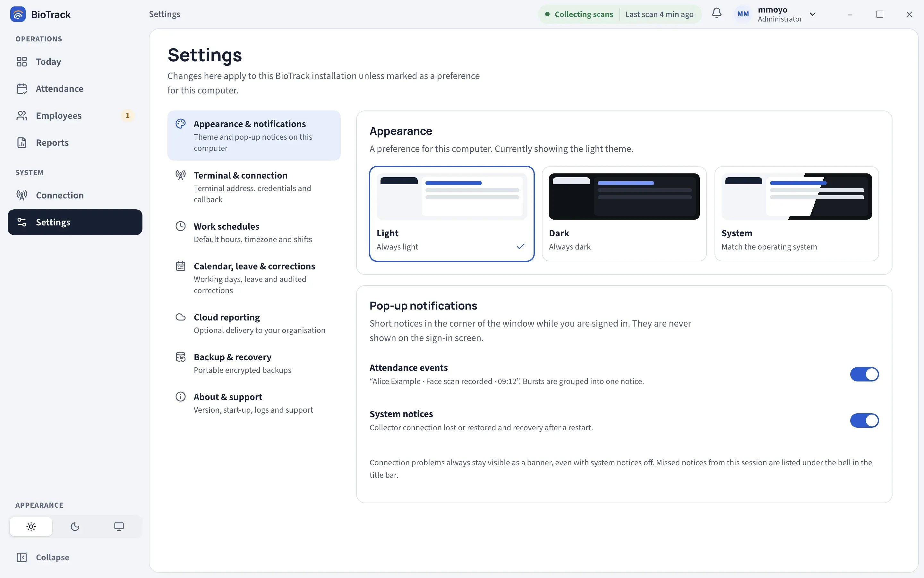The width and height of the screenshot is (924, 578).
Task: Open the Employees section
Action: pyautogui.click(x=75, y=116)
